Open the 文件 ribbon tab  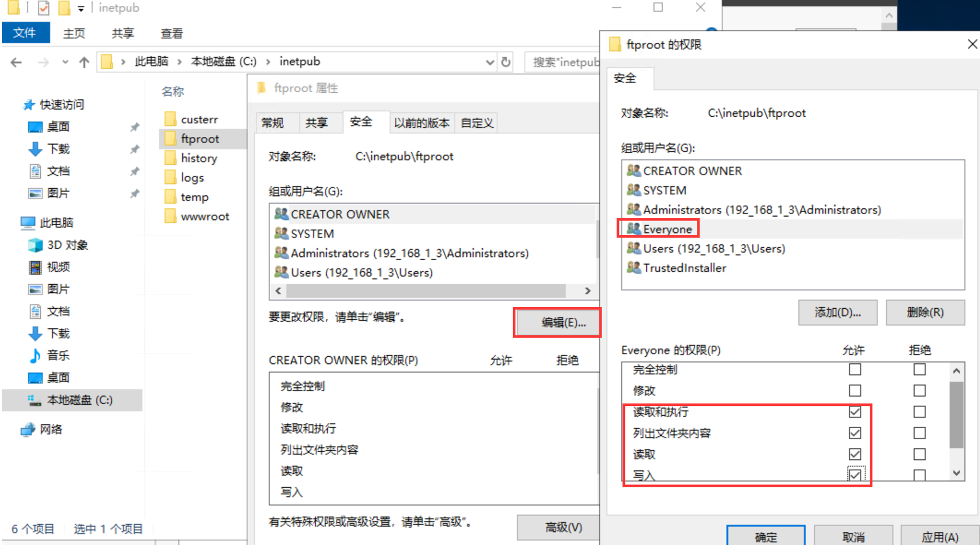pos(25,33)
